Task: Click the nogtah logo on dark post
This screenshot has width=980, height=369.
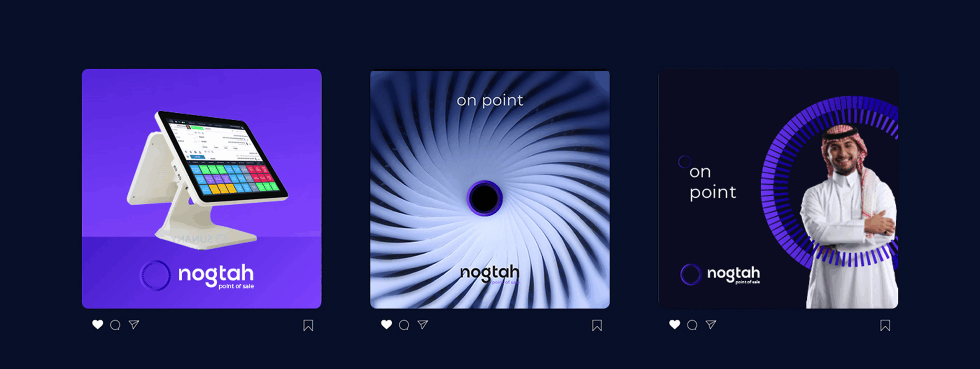Action: coord(720,274)
